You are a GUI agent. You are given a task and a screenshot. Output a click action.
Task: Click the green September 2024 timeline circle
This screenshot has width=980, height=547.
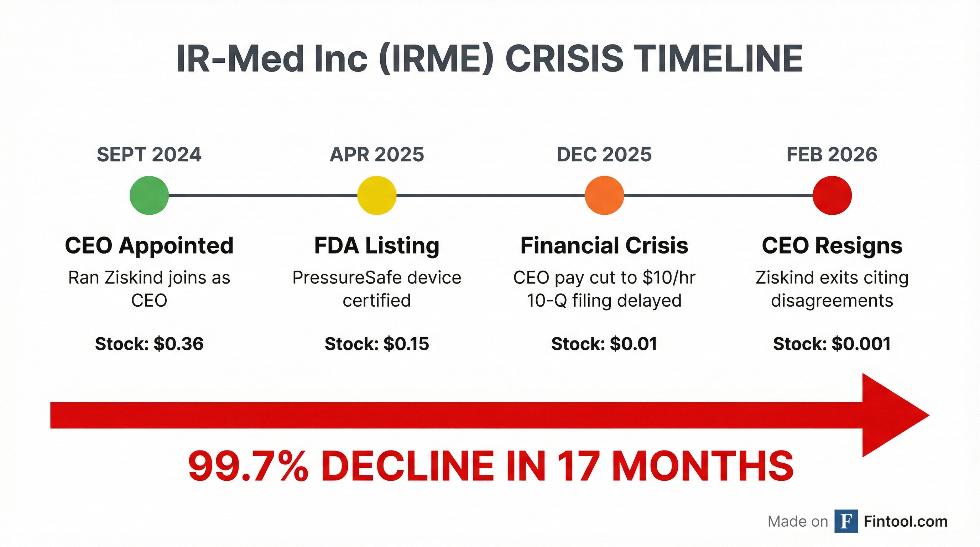(149, 196)
